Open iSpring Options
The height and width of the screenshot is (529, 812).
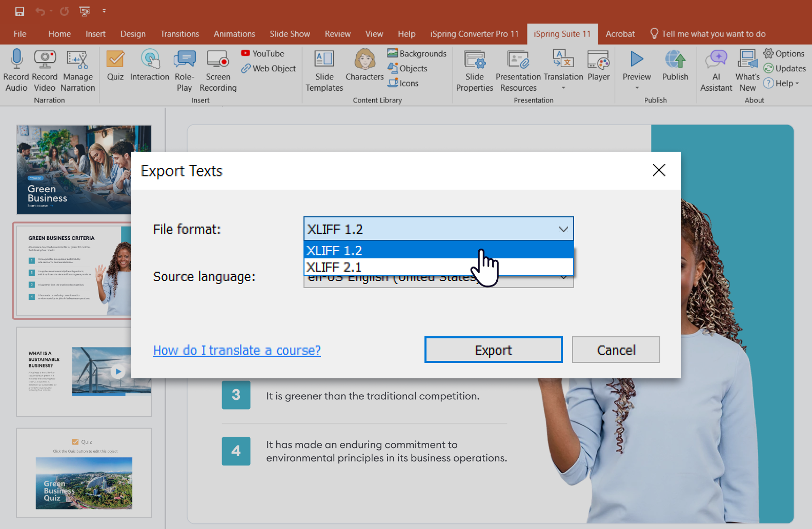tap(784, 53)
